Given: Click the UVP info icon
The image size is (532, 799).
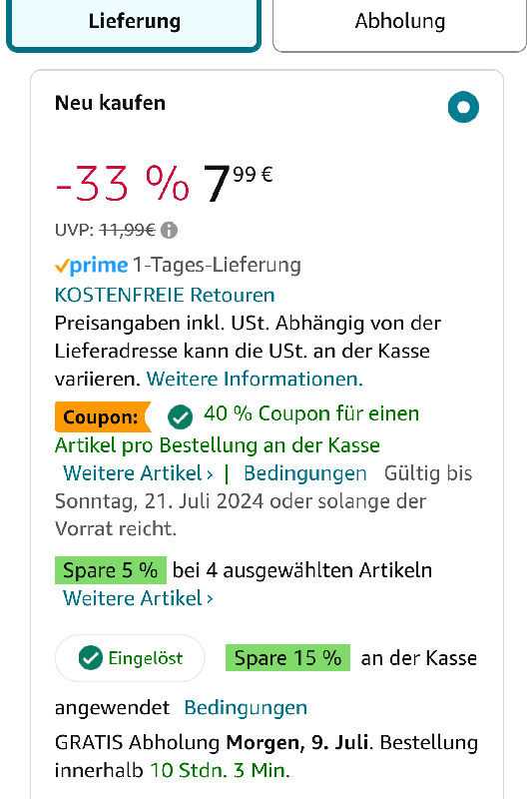Looking at the screenshot, I should tap(169, 231).
